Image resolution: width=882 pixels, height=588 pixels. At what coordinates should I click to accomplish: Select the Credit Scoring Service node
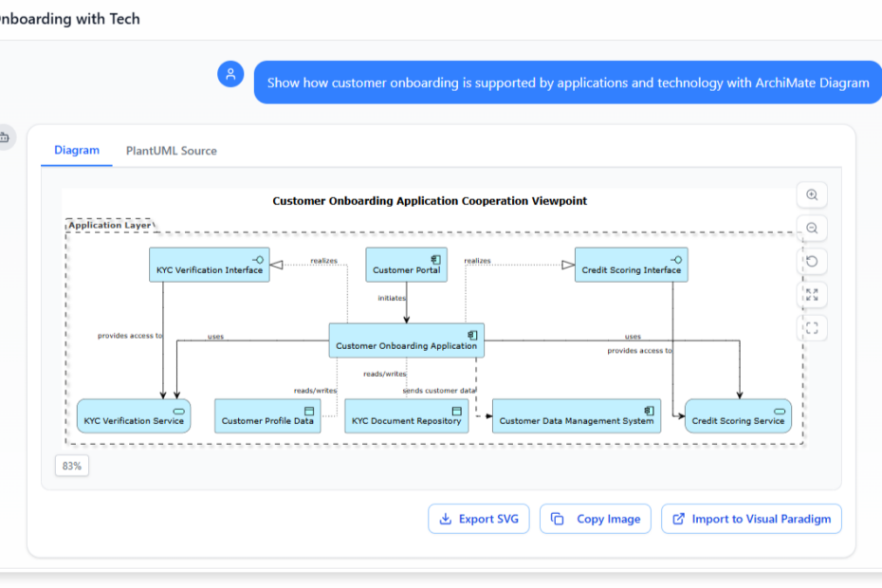pyautogui.click(x=738, y=416)
